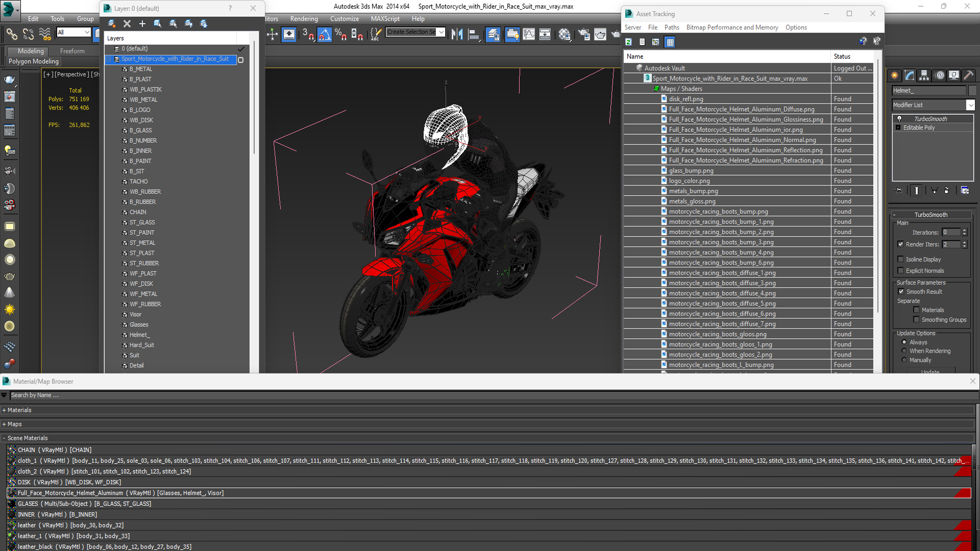This screenshot has width=980, height=551.
Task: Open the Material Editor icon
Action: click(565, 34)
